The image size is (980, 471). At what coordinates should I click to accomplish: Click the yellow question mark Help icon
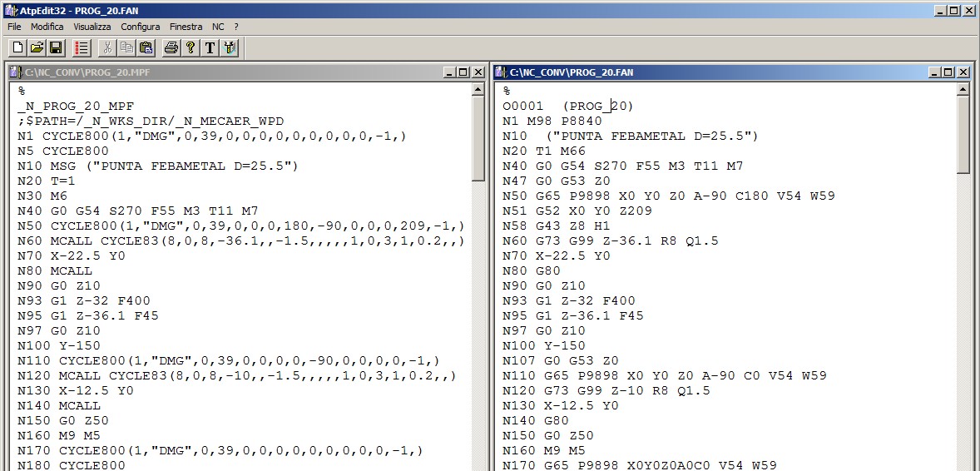coord(191,47)
